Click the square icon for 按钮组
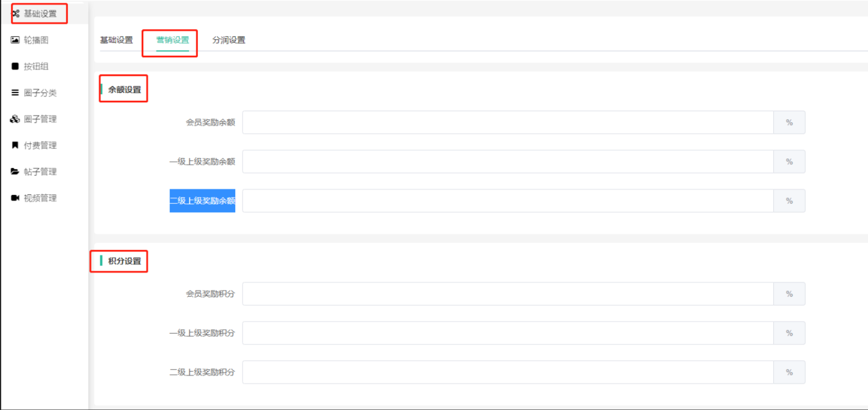 click(15, 67)
